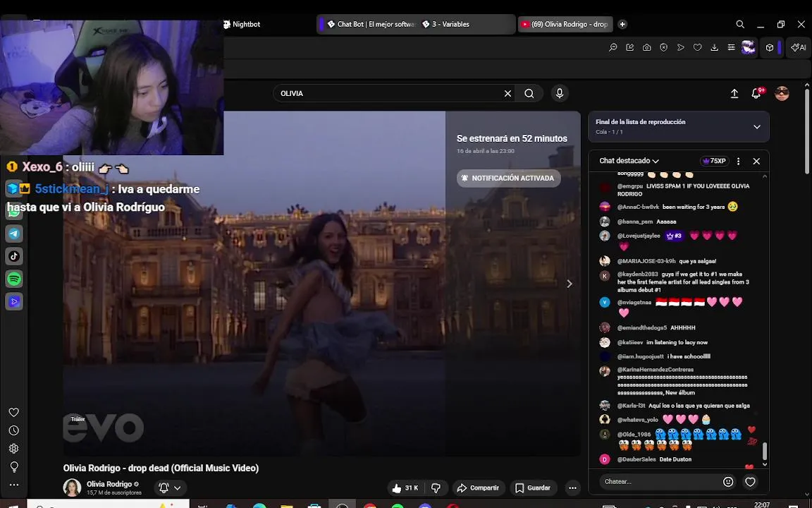This screenshot has width=812, height=508.
Task: Open TikTok in the Opera sidebar
Action: click(x=14, y=256)
